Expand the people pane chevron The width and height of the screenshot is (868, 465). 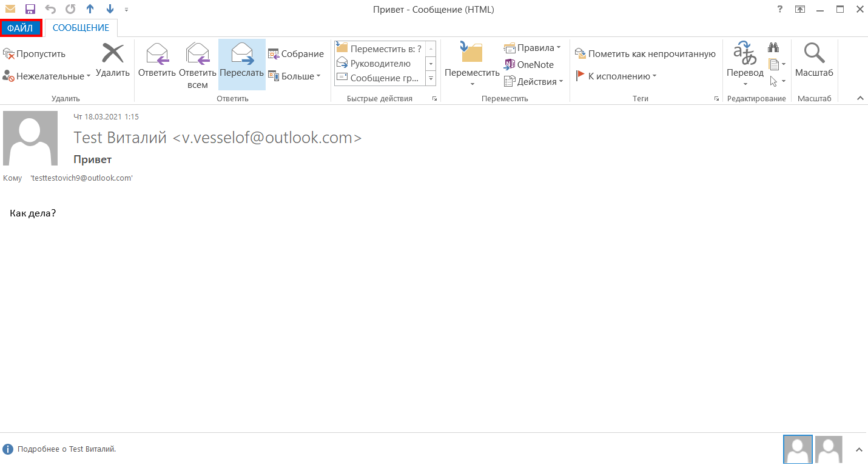[859, 450]
